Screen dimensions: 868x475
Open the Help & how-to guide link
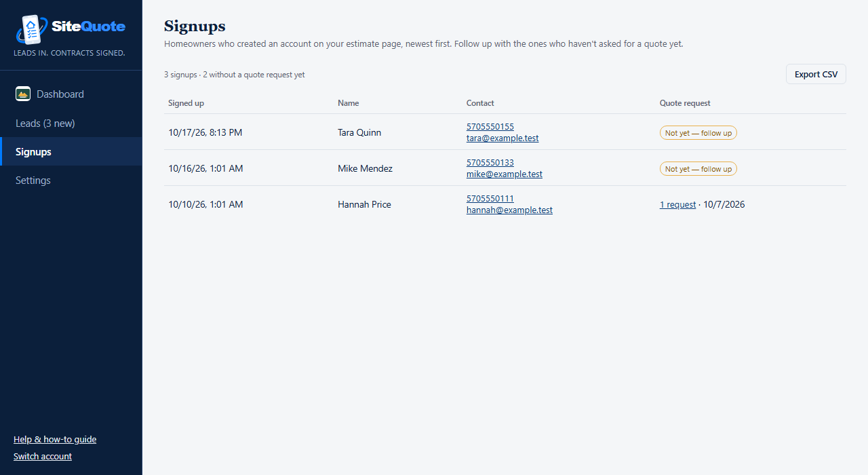coord(55,439)
